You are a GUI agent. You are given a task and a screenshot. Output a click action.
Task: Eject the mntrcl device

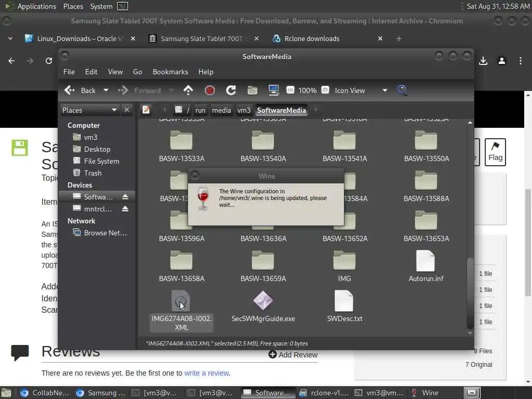125,209
